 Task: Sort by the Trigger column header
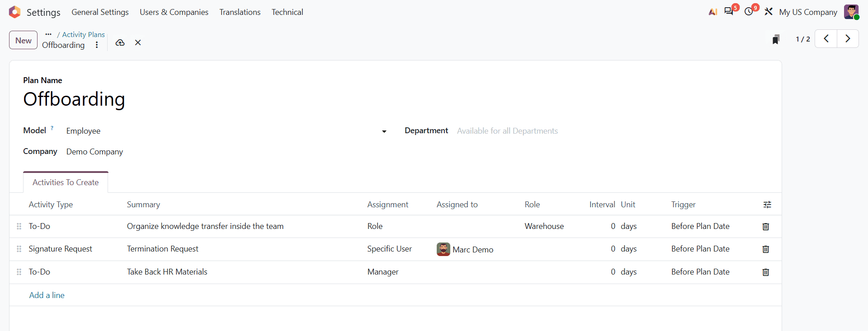(684, 205)
